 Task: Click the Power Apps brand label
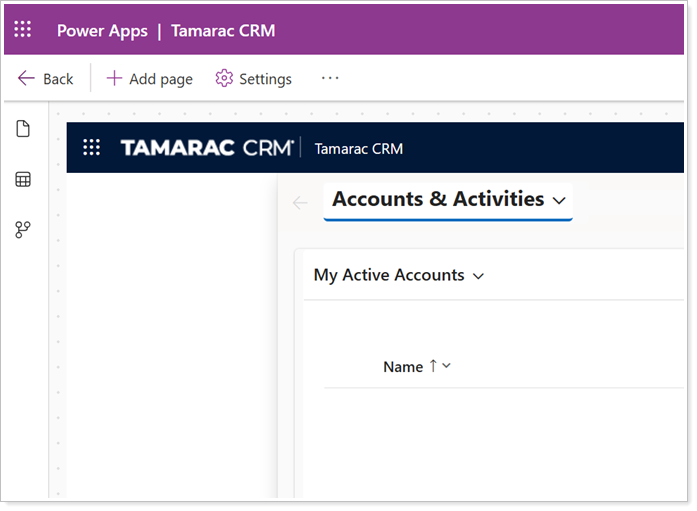[x=101, y=30]
